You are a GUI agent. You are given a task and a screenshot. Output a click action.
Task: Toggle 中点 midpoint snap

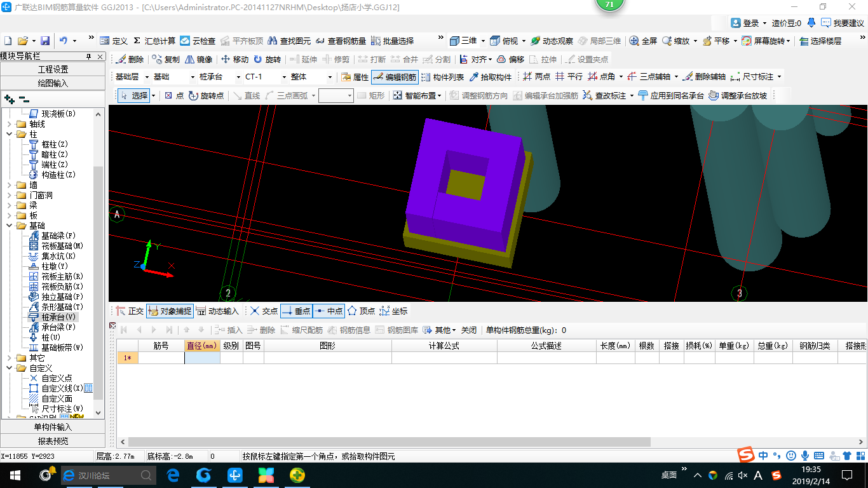click(329, 311)
